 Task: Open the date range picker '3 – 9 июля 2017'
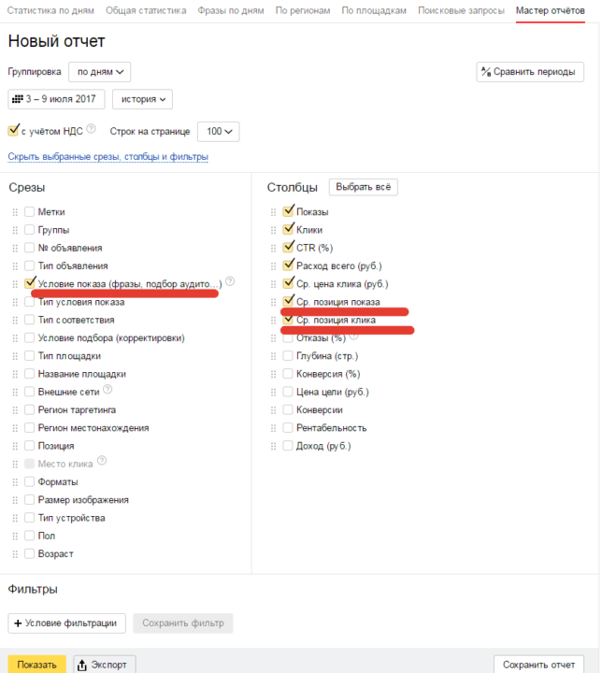coord(56,99)
